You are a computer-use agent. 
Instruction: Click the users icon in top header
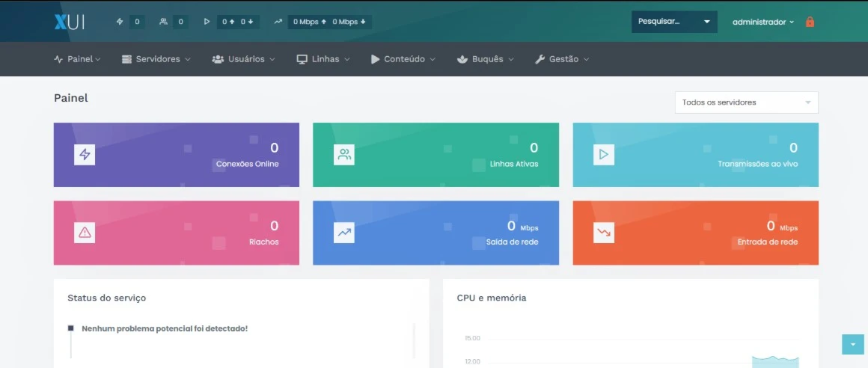click(163, 22)
